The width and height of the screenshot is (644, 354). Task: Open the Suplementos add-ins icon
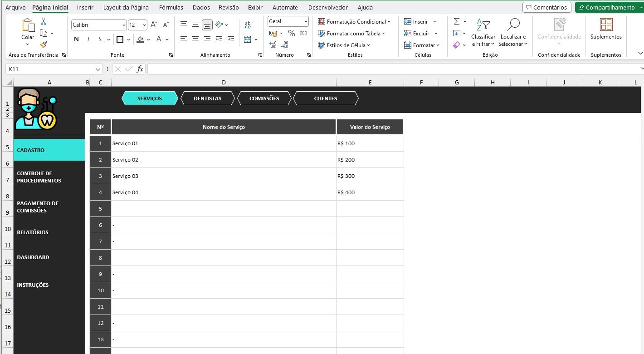[606, 29]
